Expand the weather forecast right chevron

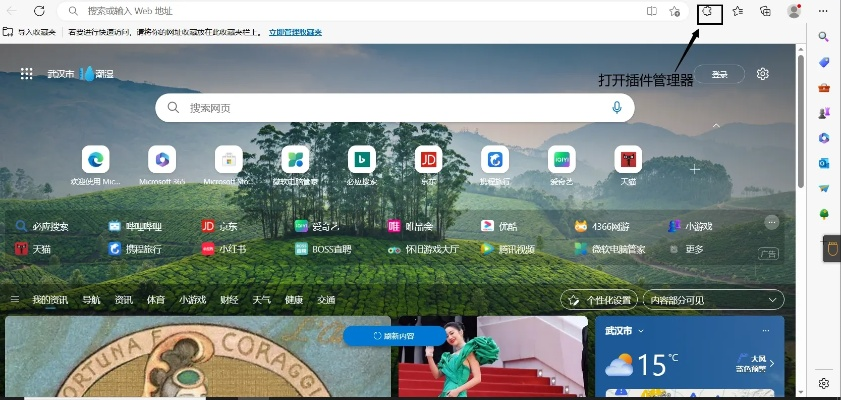coord(772,363)
